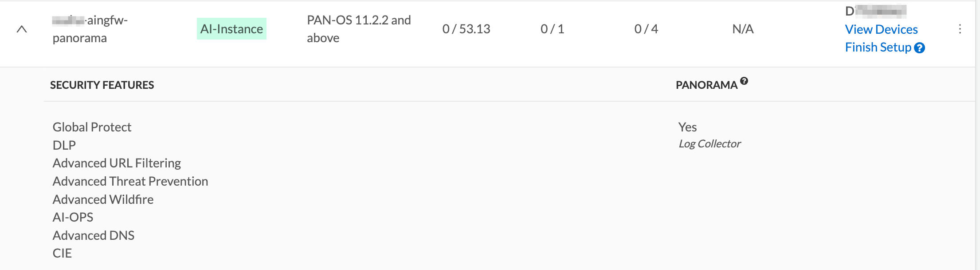Screen dimensions: 980x270
Task: Click the Security Features header
Action: pyautogui.click(x=102, y=85)
